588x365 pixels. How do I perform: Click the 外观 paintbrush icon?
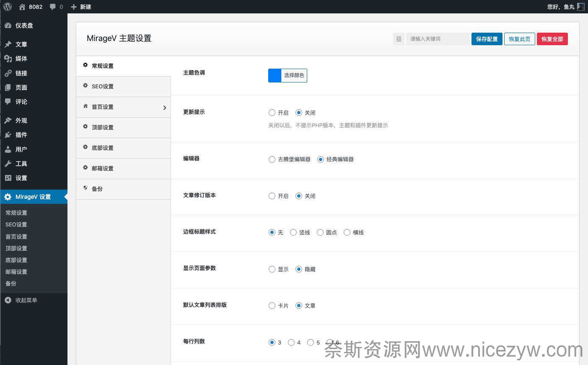pos(8,121)
